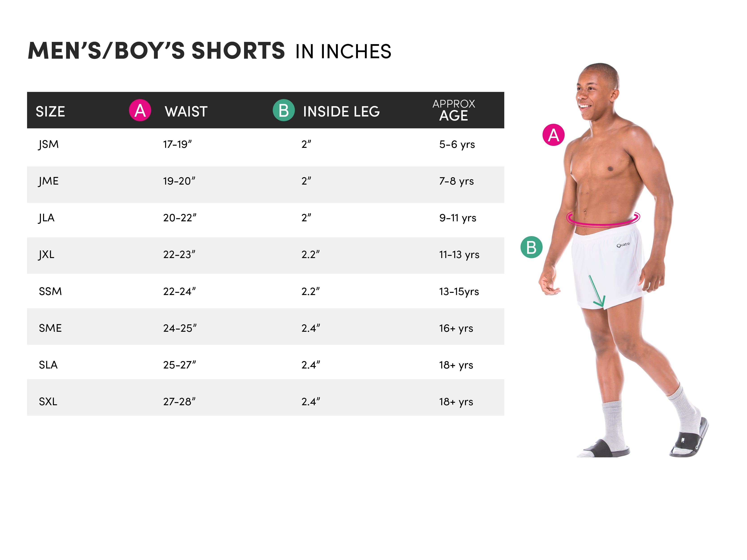The image size is (747, 560).
Task: Click the SSM inside leg value 2.2"
Action: pyautogui.click(x=310, y=291)
